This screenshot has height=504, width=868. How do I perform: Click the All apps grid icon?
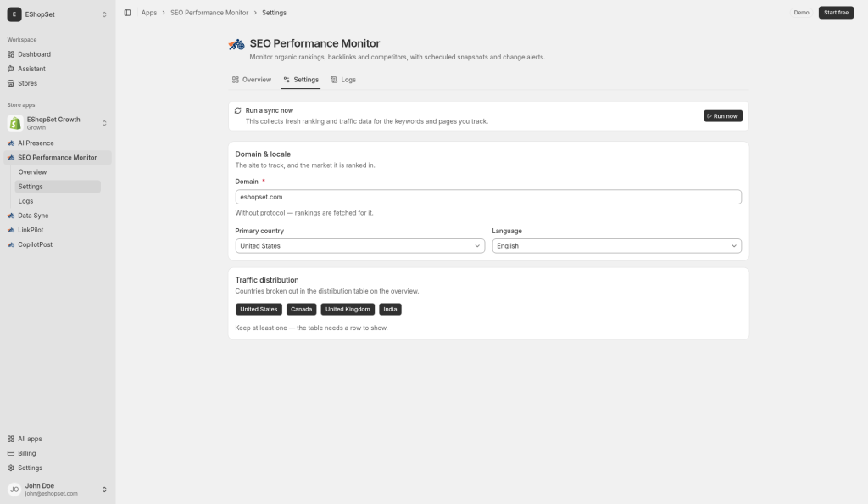pos(10,439)
